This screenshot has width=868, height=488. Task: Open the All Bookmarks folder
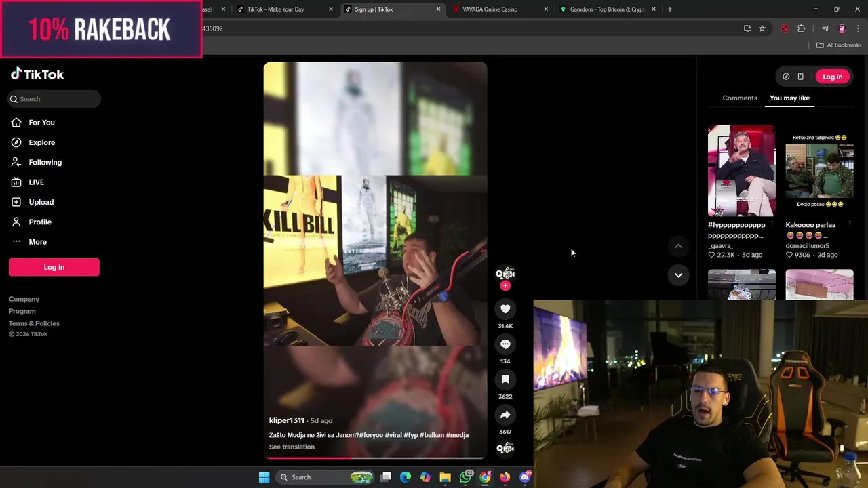tap(839, 45)
